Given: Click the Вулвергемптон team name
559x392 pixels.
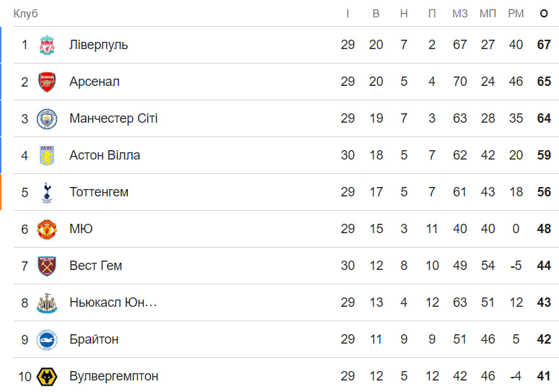Looking at the screenshot, I should point(113,376).
